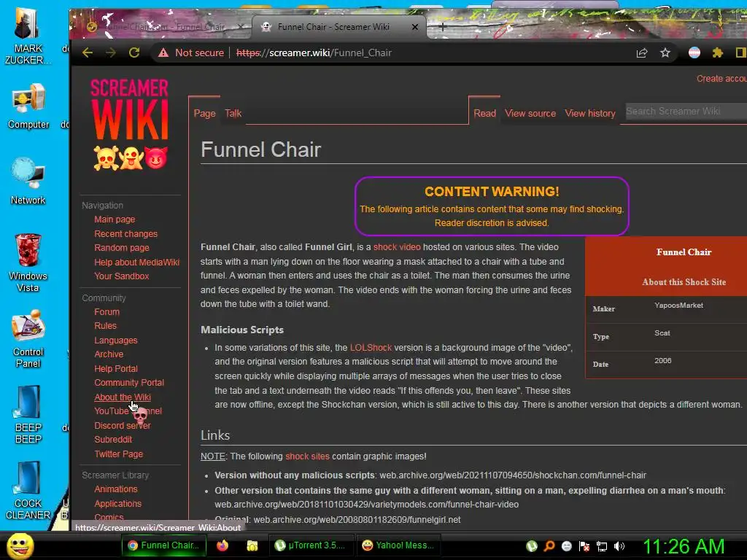Viewport: 747px width, 560px height.
Task: Click 'About this Shock Site' in the infobox
Action: point(684,282)
